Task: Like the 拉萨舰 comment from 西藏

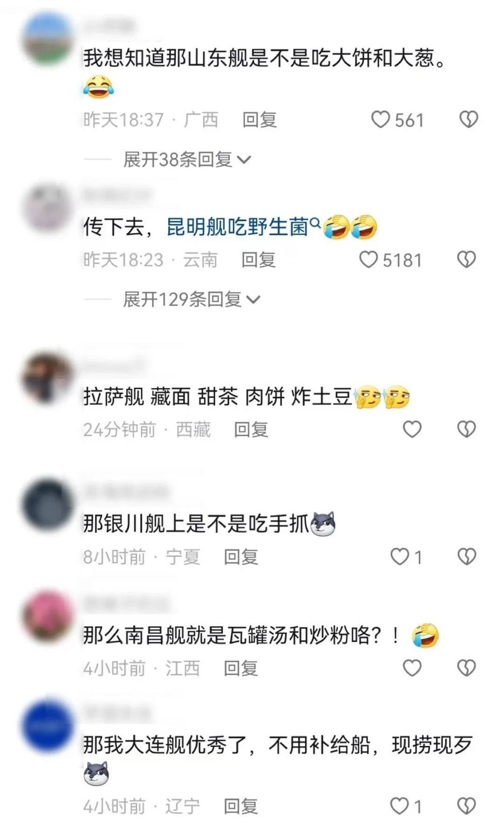Action: 412,429
